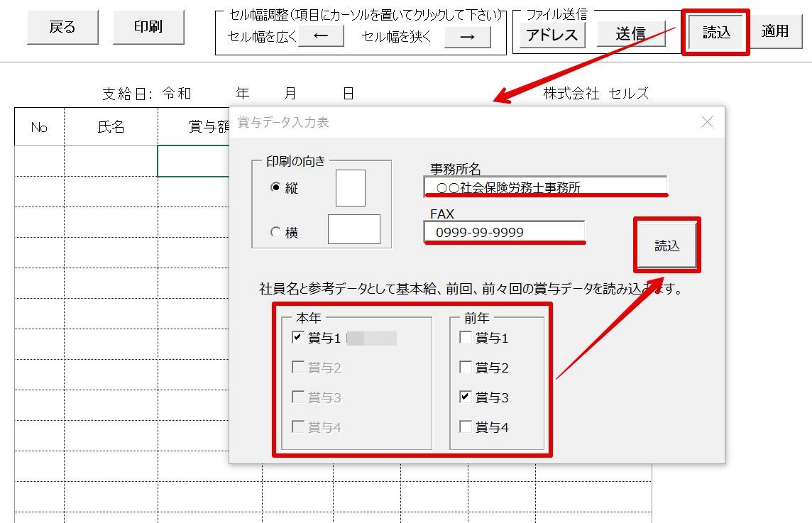812x523 pixels.
Task: Toggle the 本年 賞与3 checkbox
Action: coord(298,397)
